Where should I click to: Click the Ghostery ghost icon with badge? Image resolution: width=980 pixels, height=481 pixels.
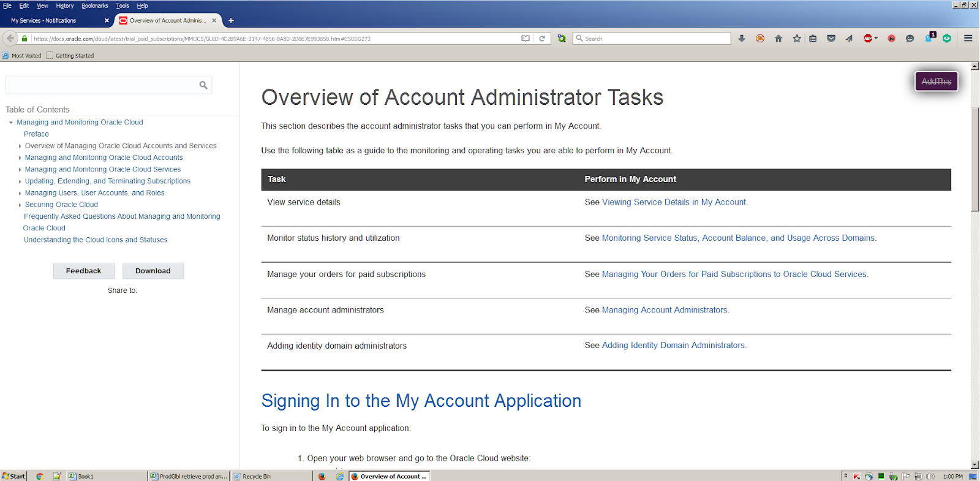[930, 37]
